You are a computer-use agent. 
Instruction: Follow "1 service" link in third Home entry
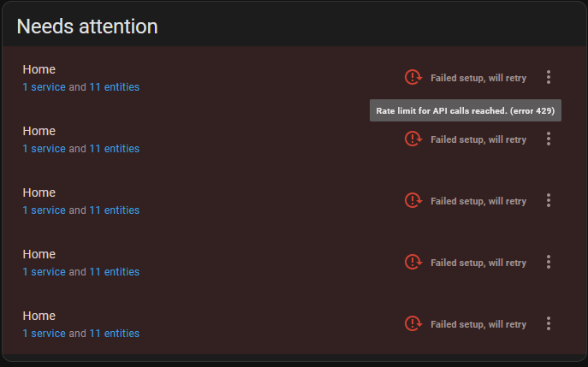point(44,210)
